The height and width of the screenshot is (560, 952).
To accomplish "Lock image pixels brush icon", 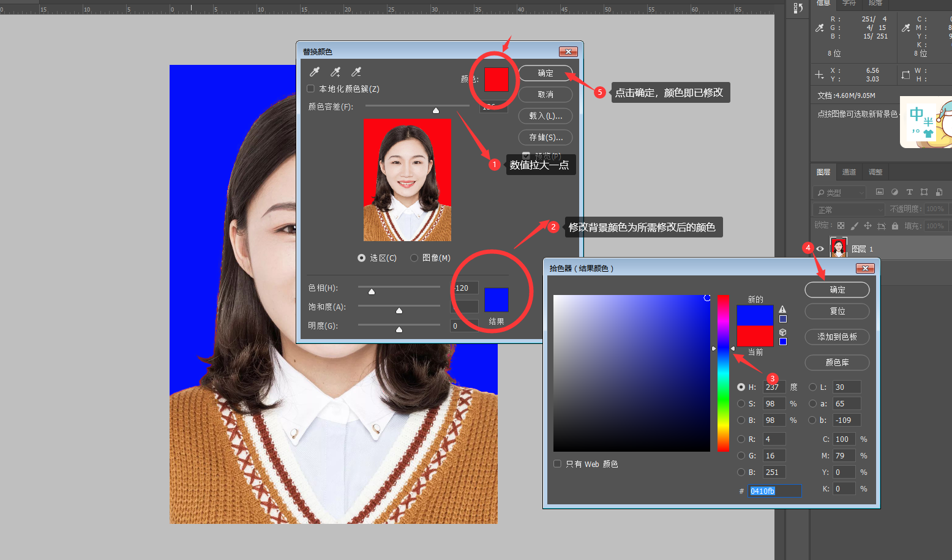I will 854,226.
